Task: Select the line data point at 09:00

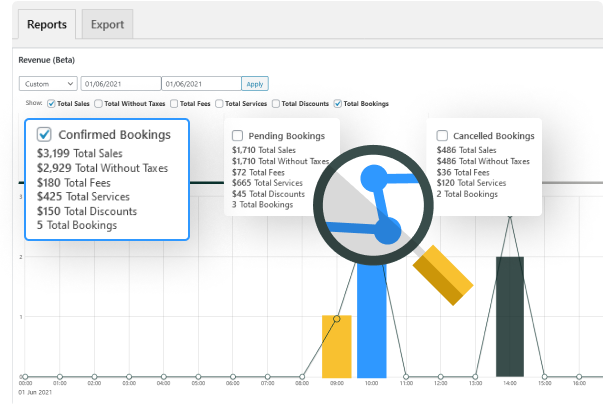Action: (337, 319)
